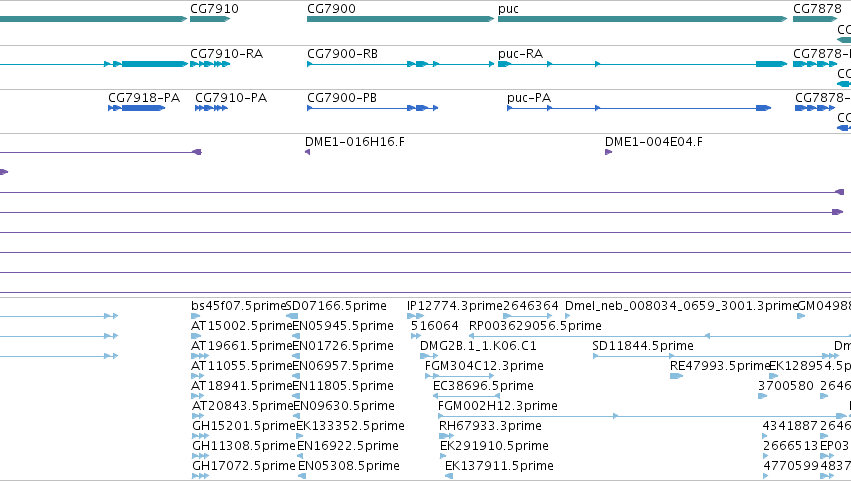Click EST 2666513
Screen dimensions: 851x481
click(x=790, y=446)
